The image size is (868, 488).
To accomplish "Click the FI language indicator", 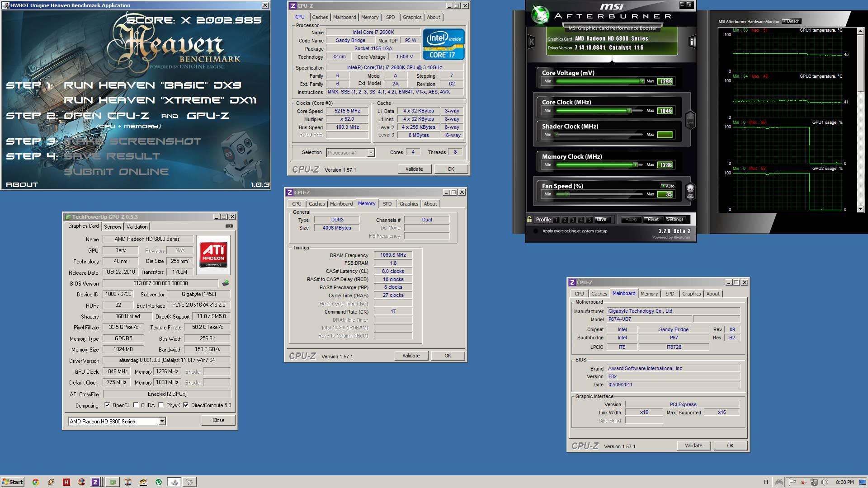I will click(x=766, y=482).
